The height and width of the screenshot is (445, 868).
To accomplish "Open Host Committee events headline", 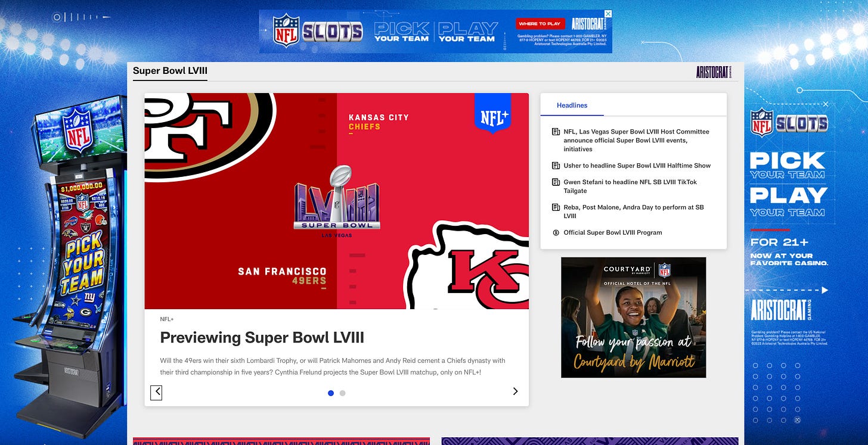I will point(637,140).
